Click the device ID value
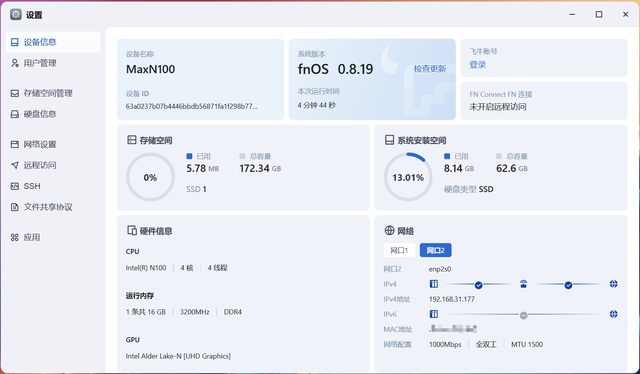640x374 pixels. (x=191, y=107)
